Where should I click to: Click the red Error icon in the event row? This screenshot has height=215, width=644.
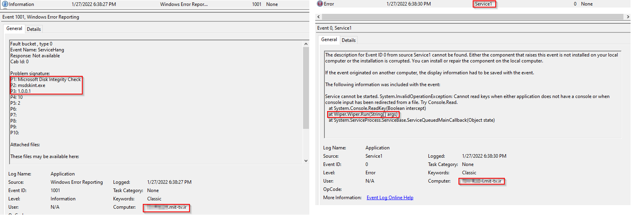(320, 4)
